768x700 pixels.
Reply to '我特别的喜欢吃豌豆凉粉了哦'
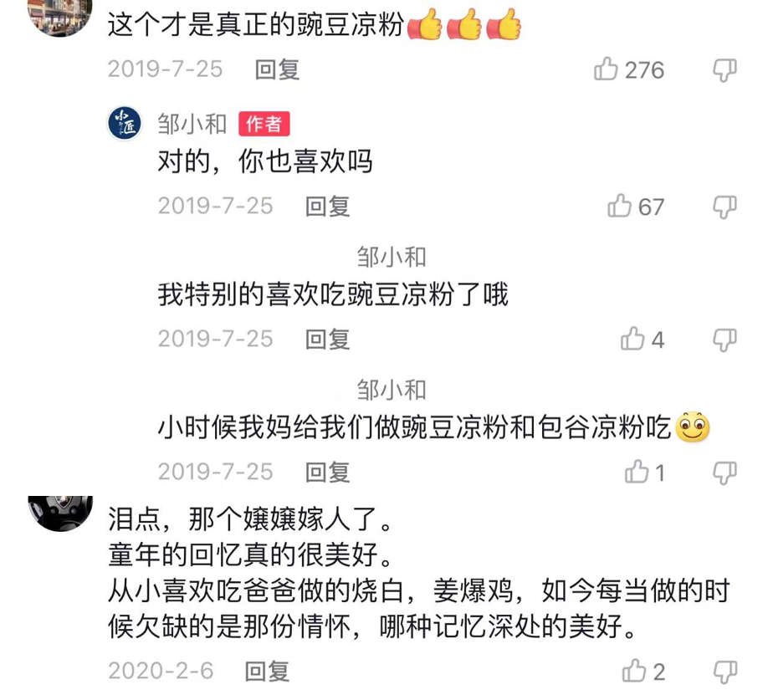tap(327, 340)
